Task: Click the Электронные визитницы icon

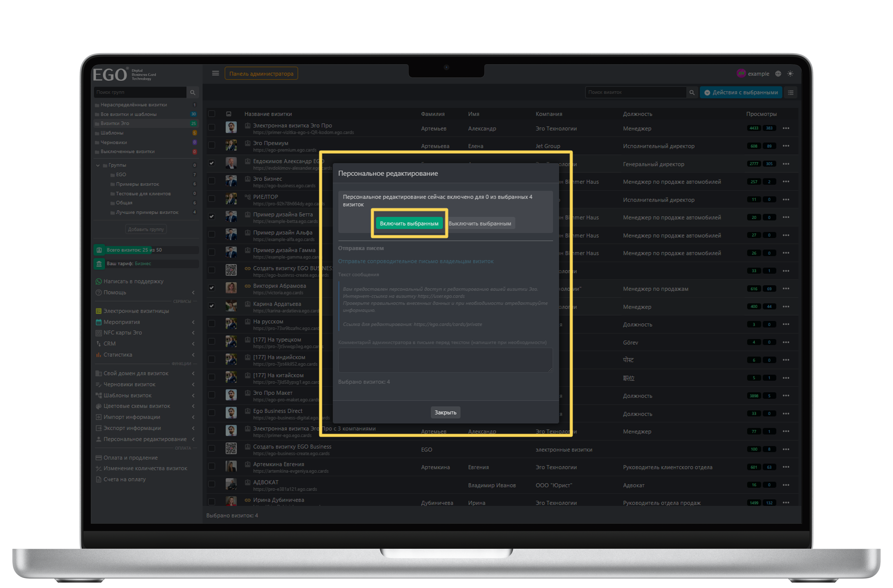Action: click(99, 311)
